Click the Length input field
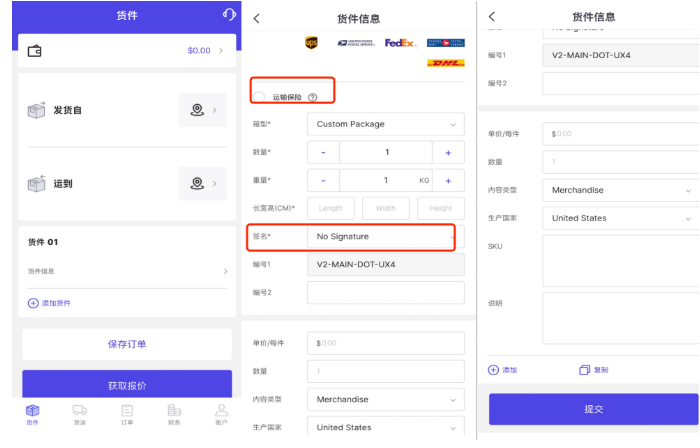Viewport: 700px width, 448px height. [x=331, y=208]
